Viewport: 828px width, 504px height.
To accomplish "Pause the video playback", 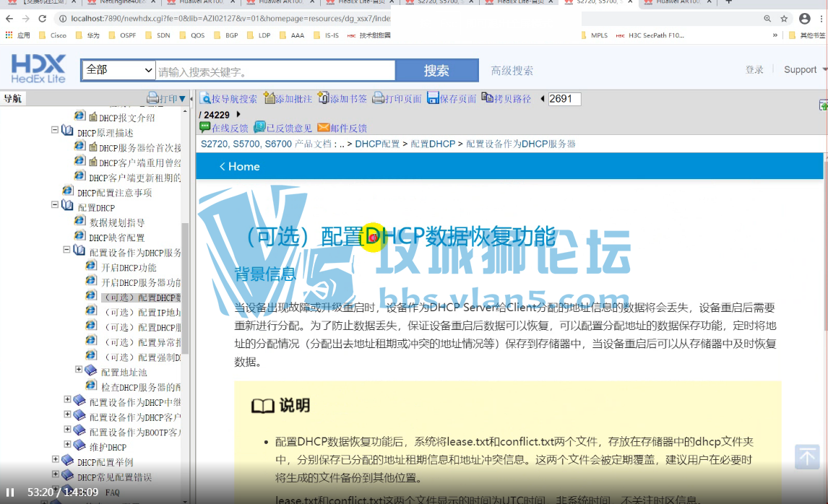I will tap(10, 492).
